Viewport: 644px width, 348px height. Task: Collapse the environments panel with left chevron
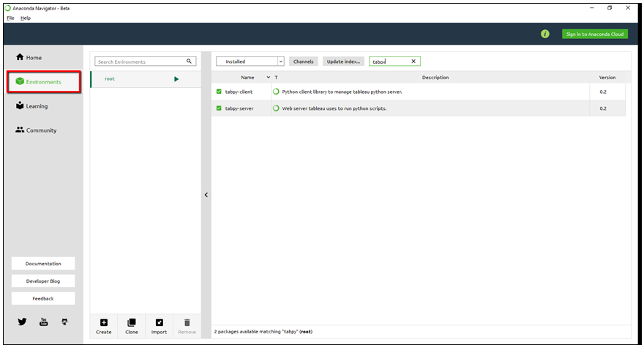pyautogui.click(x=206, y=195)
